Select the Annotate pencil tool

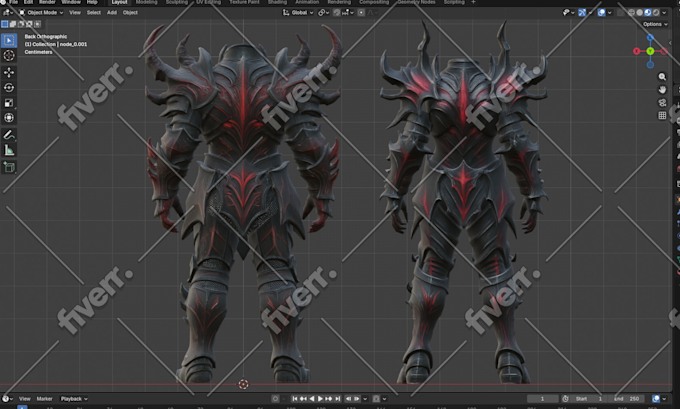pyautogui.click(x=9, y=135)
